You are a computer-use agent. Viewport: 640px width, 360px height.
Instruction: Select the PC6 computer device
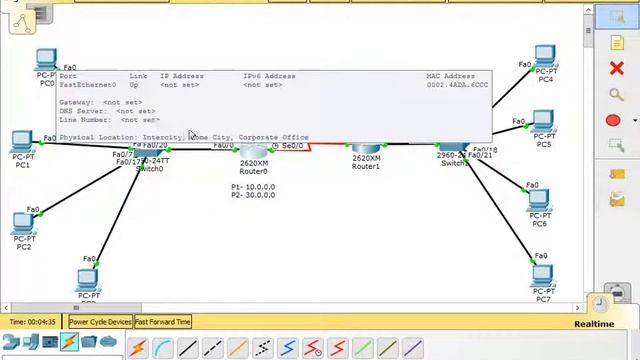[539, 200]
